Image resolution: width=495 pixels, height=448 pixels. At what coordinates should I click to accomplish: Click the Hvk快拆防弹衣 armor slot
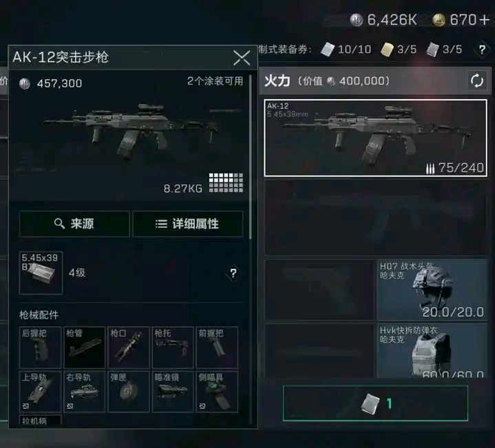[432, 350]
